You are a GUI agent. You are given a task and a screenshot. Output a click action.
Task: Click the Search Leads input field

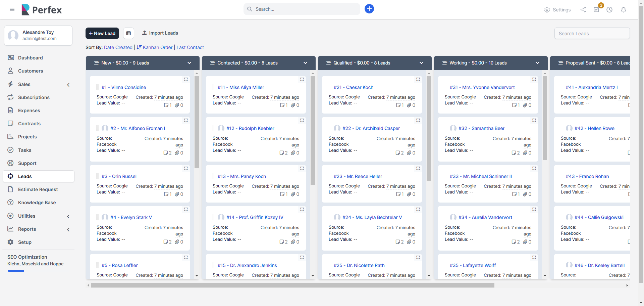pos(592,33)
